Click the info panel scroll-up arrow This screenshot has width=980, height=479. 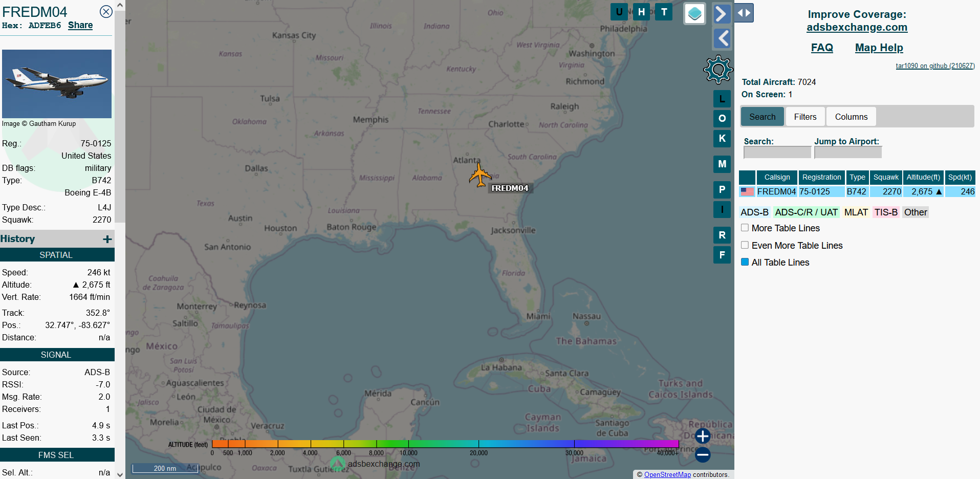120,5
